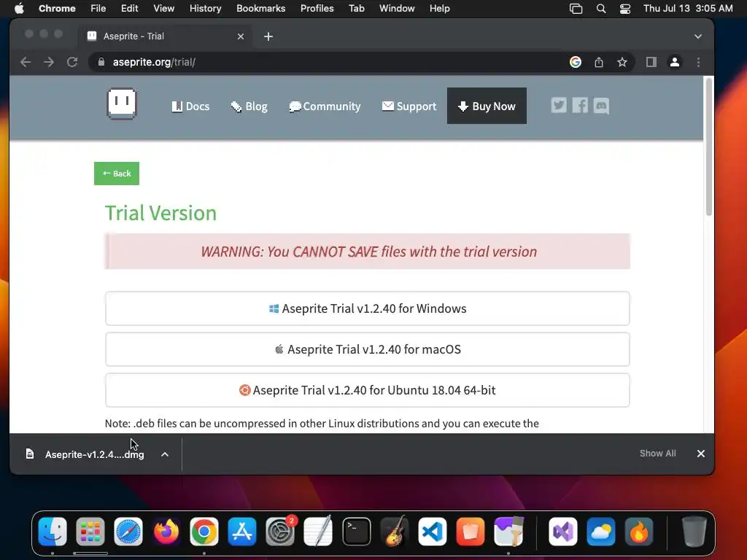Screen dimensions: 747x560
Task: Open the Community link in header
Action: pos(325,106)
